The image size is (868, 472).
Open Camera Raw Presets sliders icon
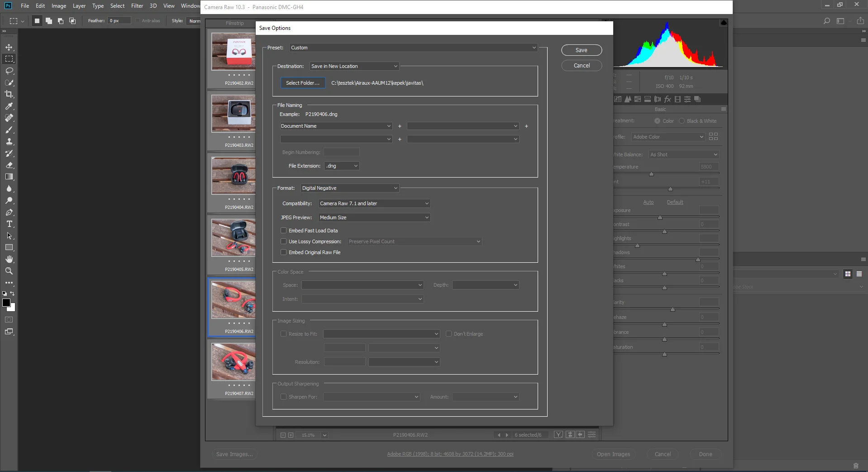(687, 99)
